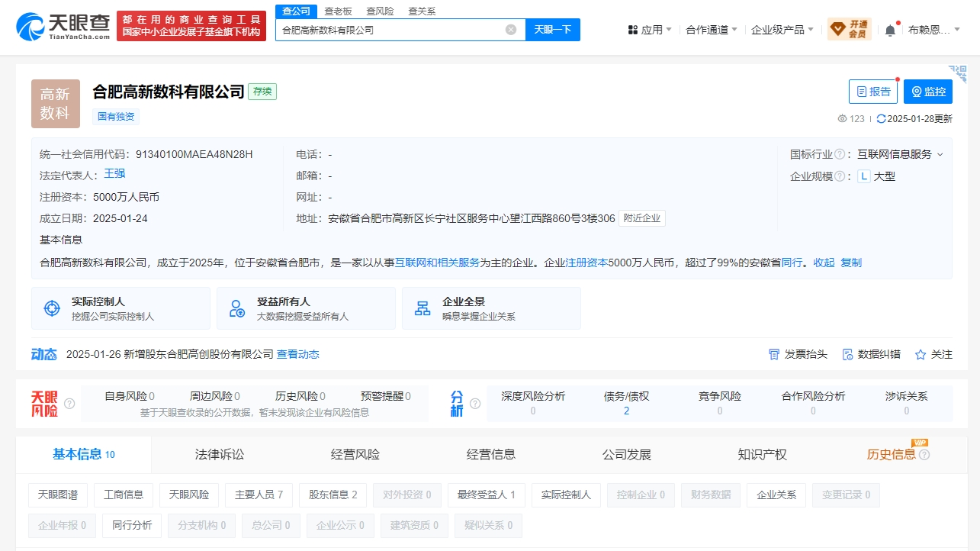Click the 开通会员 VIP button
The width and height of the screenshot is (980, 551).
point(849,30)
